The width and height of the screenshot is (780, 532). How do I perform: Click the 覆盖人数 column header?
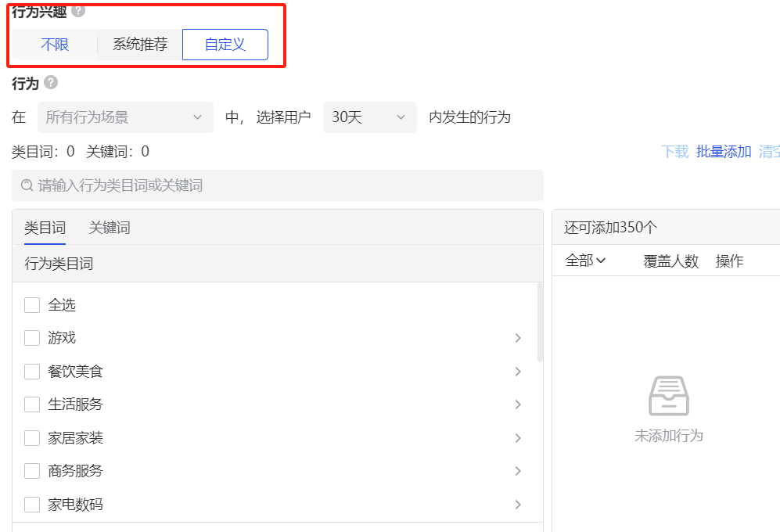[x=671, y=261]
